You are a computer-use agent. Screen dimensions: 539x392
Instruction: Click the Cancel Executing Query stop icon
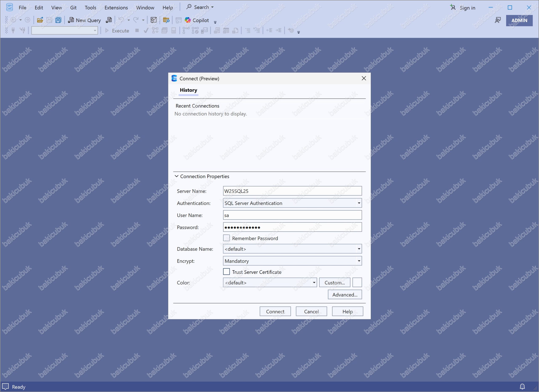[x=137, y=30]
